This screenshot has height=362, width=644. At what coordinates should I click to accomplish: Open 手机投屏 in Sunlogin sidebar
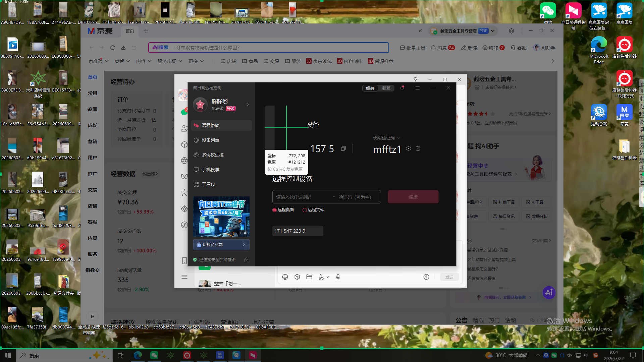tap(221, 170)
